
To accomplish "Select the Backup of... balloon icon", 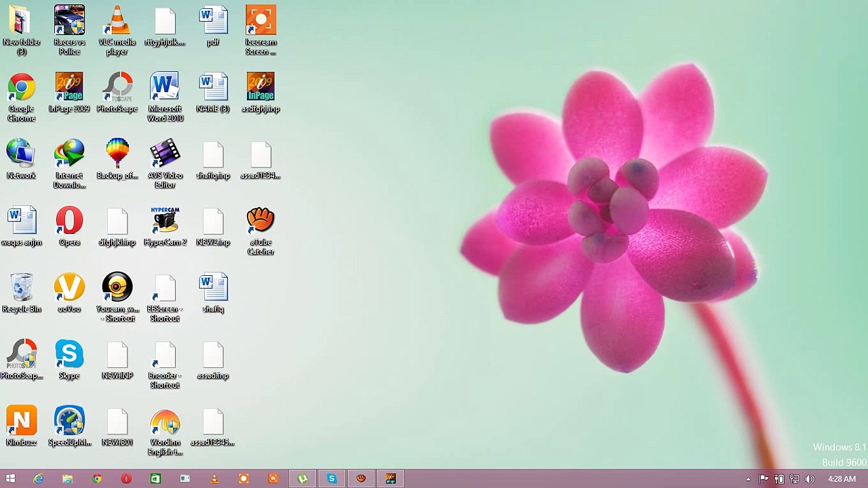I will [117, 159].
